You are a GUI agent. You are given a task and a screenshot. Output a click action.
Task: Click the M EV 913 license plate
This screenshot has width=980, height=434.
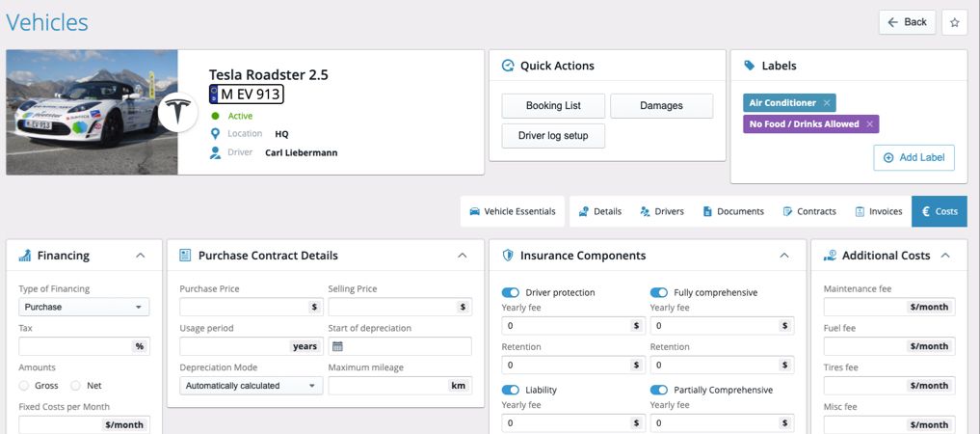(x=247, y=95)
